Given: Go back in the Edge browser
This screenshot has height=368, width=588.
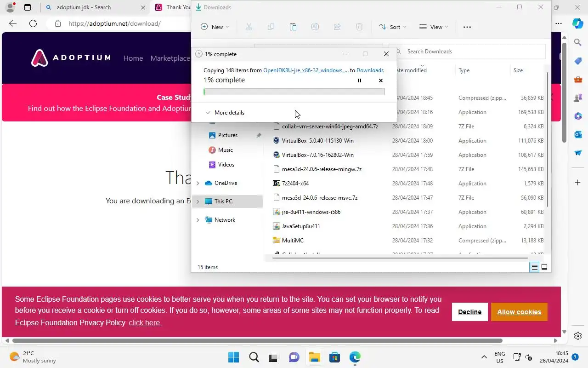Looking at the screenshot, I should coord(13,23).
